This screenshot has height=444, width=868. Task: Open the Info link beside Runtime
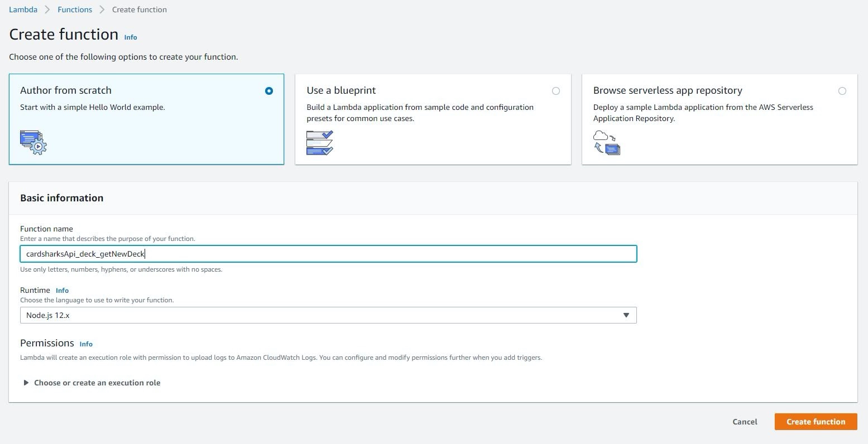[62, 291]
